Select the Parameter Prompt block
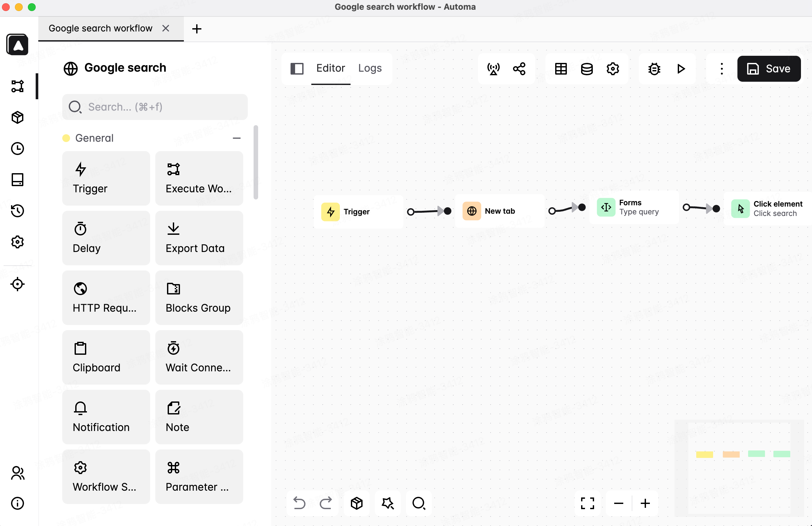812x526 pixels. [x=199, y=476]
